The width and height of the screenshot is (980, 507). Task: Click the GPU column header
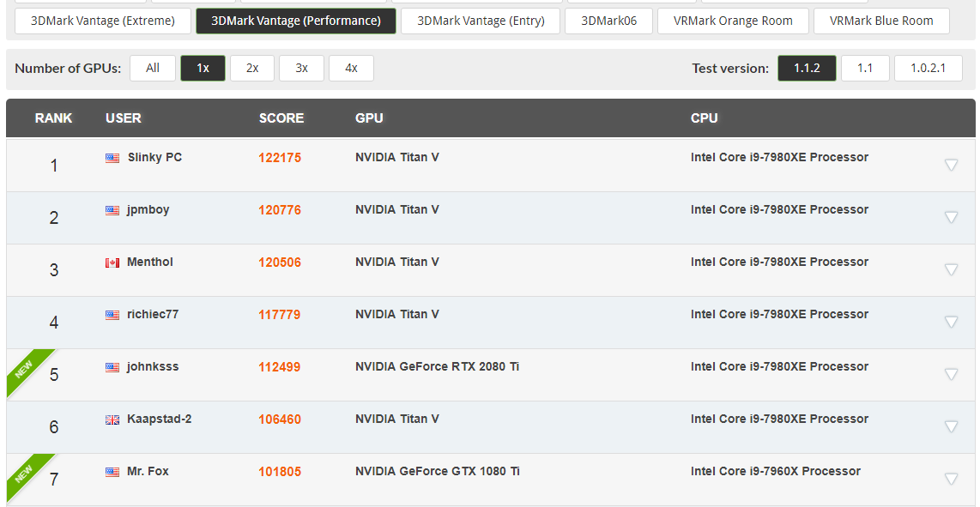click(x=369, y=118)
